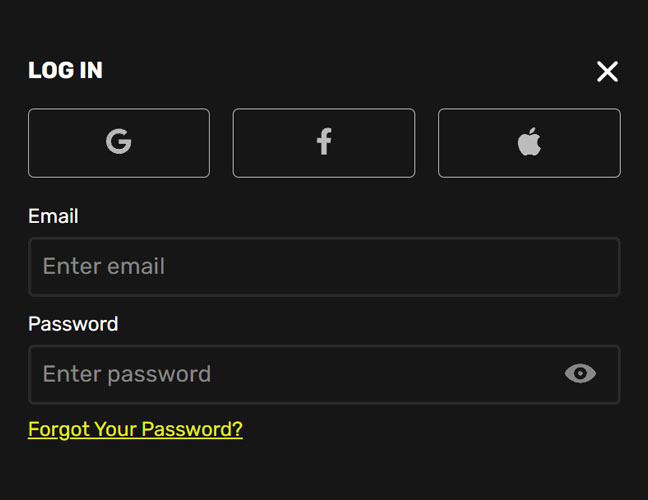Focus the Enter email field
648x500 pixels.
[324, 267]
